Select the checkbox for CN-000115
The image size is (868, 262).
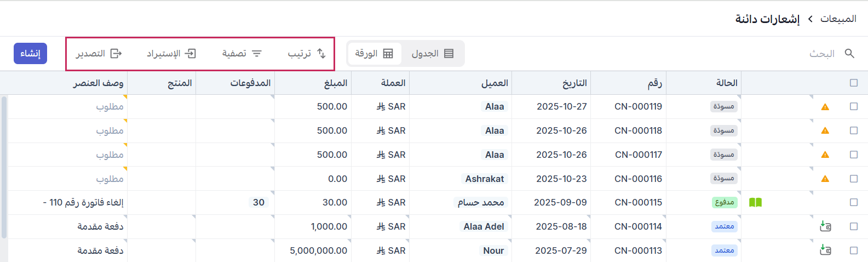854,202
